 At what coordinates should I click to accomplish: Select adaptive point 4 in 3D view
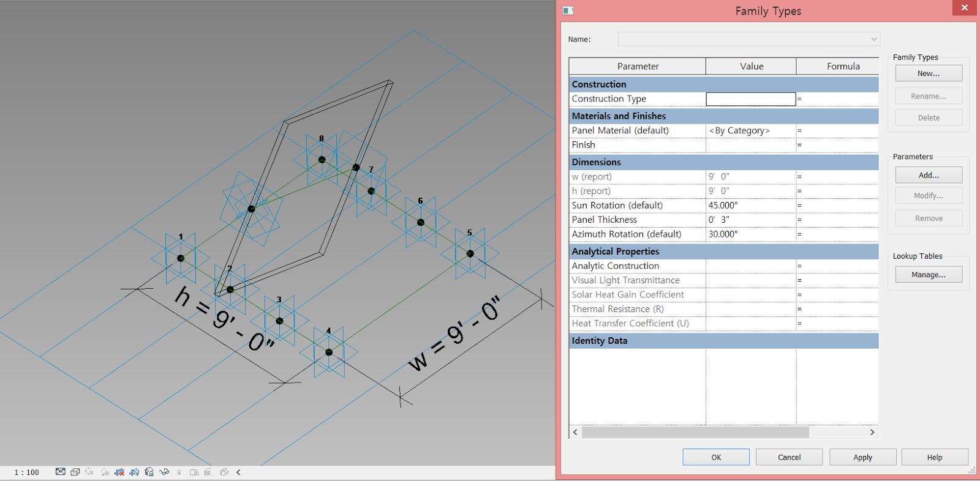point(329,352)
